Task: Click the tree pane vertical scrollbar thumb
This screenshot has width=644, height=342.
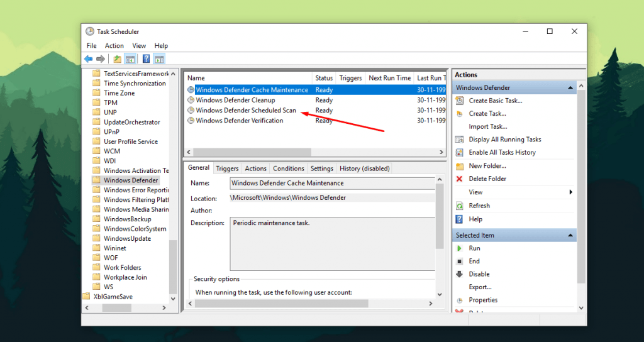Action: pyautogui.click(x=173, y=267)
